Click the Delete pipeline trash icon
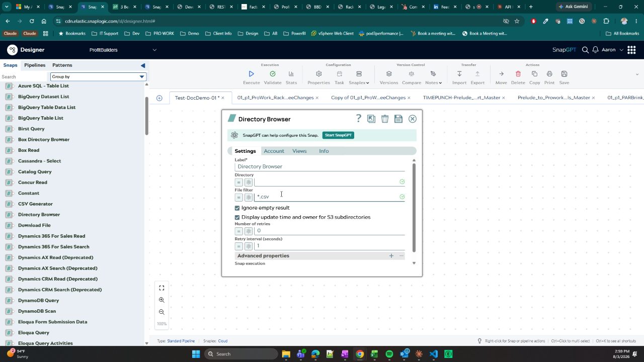 click(x=518, y=74)
